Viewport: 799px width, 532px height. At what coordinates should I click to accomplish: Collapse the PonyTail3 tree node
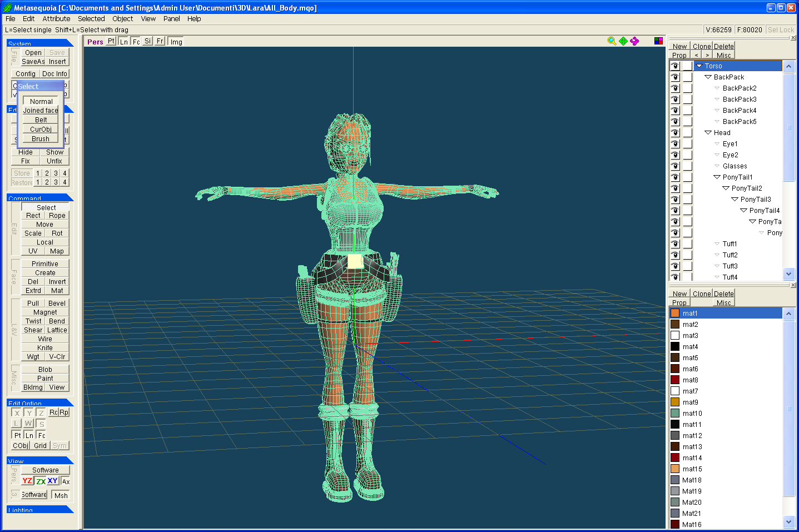[735, 199]
